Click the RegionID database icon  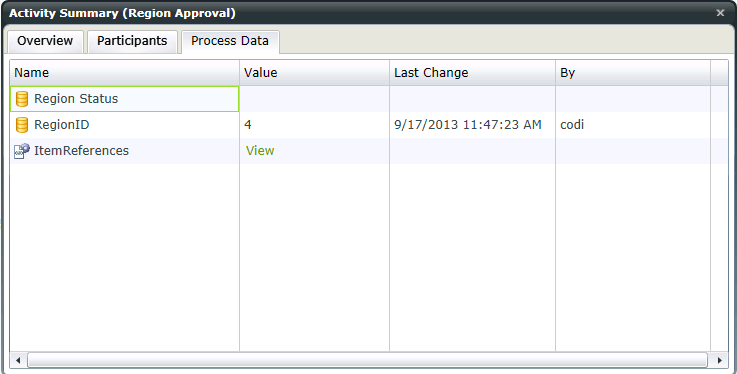22,125
